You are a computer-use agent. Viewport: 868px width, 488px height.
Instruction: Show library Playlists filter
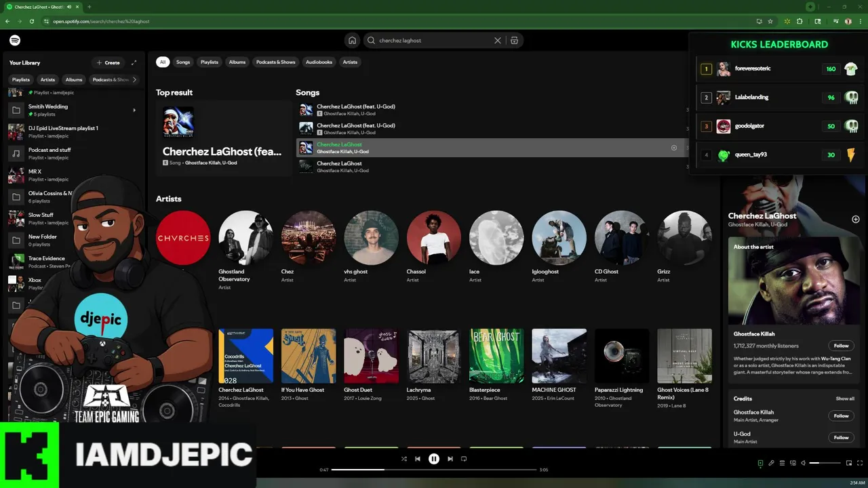coord(21,80)
